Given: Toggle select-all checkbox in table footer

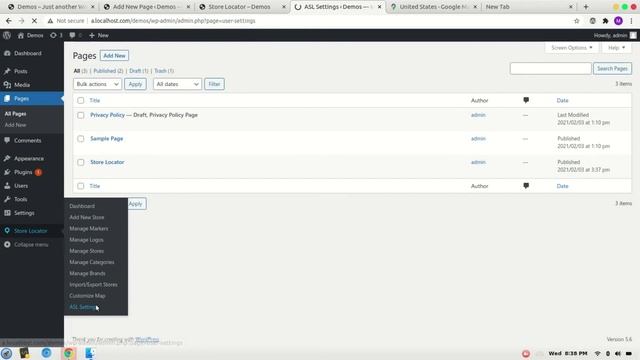Looking at the screenshot, I should tap(81, 186).
